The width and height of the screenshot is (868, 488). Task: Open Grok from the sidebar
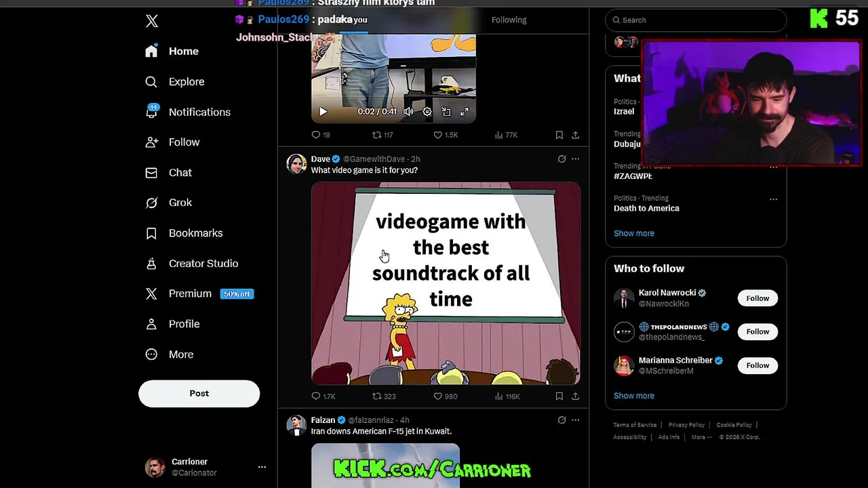[168, 203]
